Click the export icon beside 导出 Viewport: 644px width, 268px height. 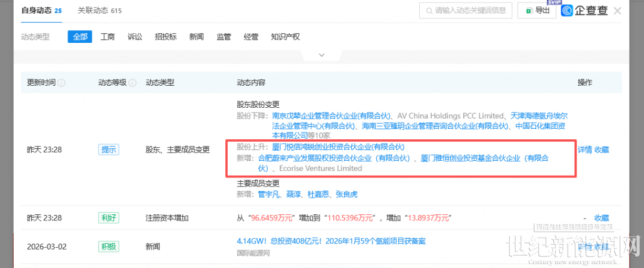(x=528, y=10)
